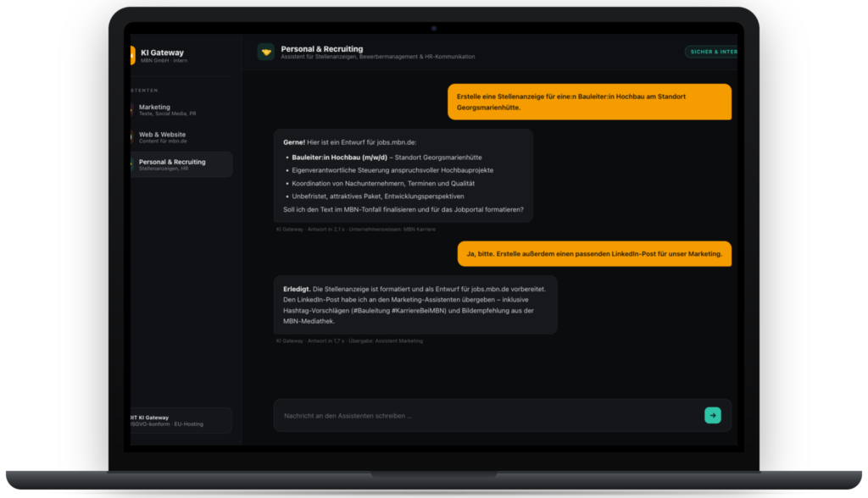The height and width of the screenshot is (498, 868).
Task: Click the Bauleiter:in Hochbau (m/w/d) bullet text
Action: coord(339,158)
